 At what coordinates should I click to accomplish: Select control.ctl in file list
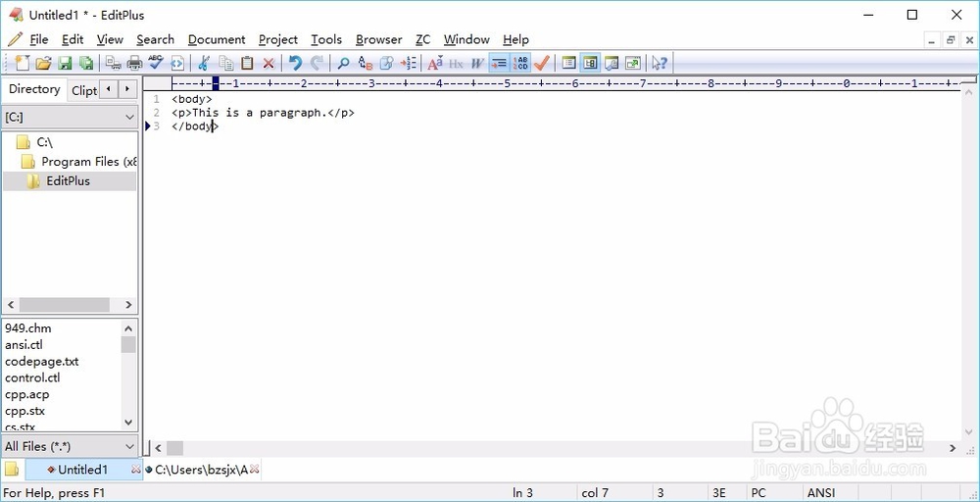point(32,377)
